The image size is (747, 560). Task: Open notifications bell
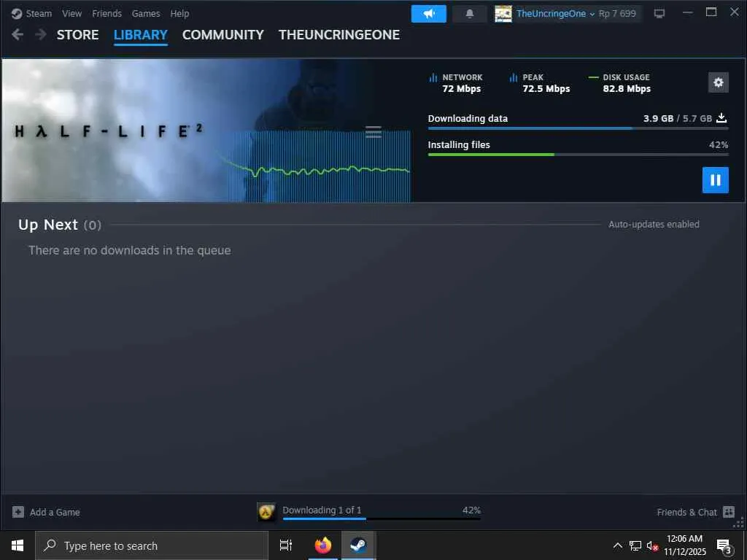tap(469, 14)
